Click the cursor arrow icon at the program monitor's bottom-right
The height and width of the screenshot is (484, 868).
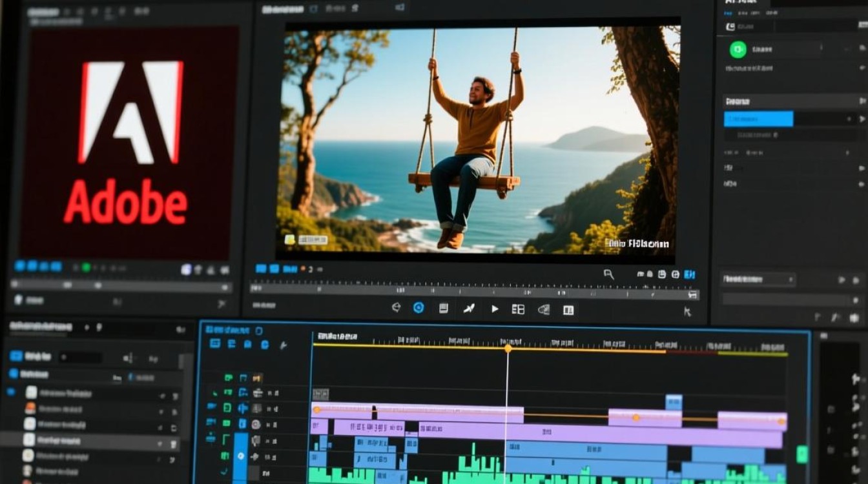click(687, 312)
